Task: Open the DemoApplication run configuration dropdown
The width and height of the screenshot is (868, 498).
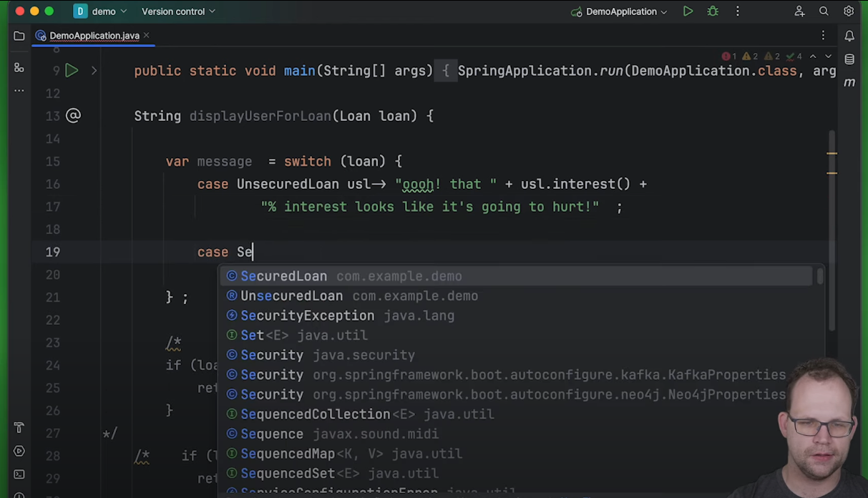Action: (620, 11)
